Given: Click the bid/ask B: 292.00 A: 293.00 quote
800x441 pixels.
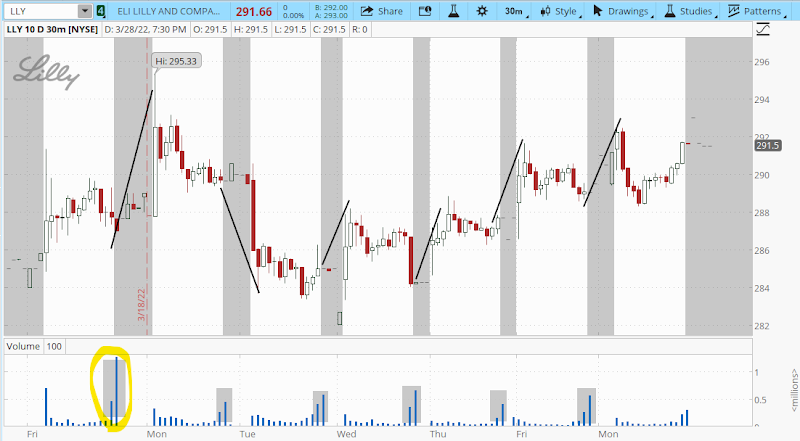Looking at the screenshot, I should (331, 11).
